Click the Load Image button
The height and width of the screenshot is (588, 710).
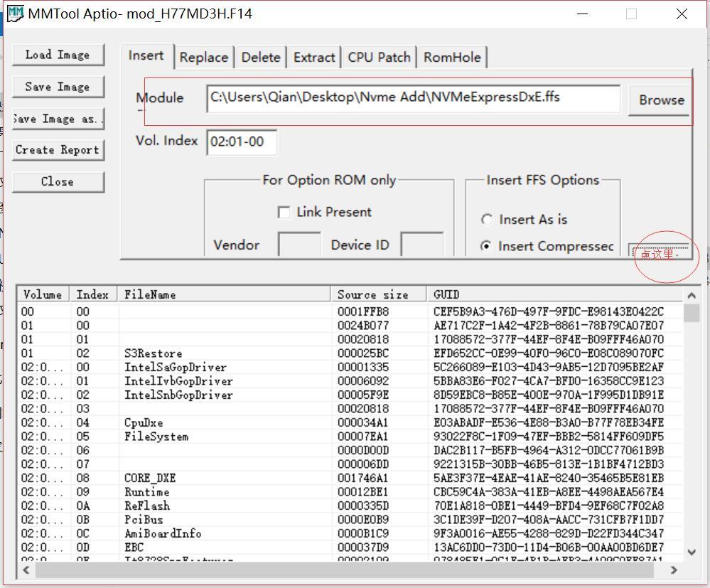point(58,55)
